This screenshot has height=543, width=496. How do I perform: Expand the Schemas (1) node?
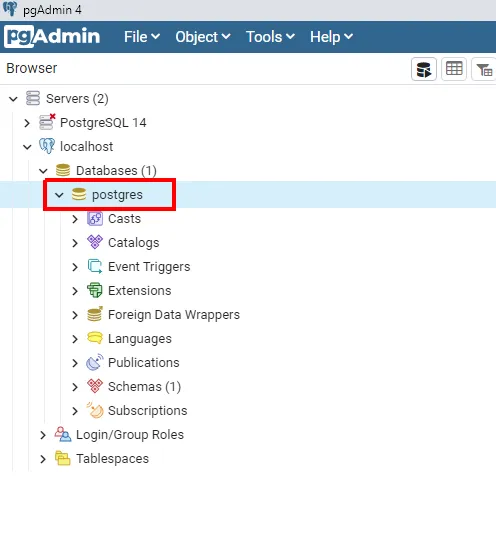click(x=75, y=387)
